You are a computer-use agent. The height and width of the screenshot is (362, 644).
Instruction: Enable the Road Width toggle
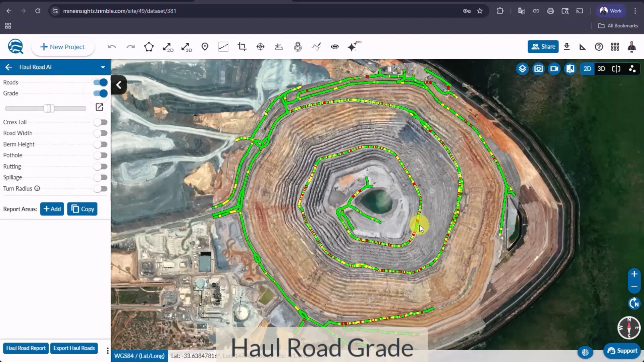(100, 133)
